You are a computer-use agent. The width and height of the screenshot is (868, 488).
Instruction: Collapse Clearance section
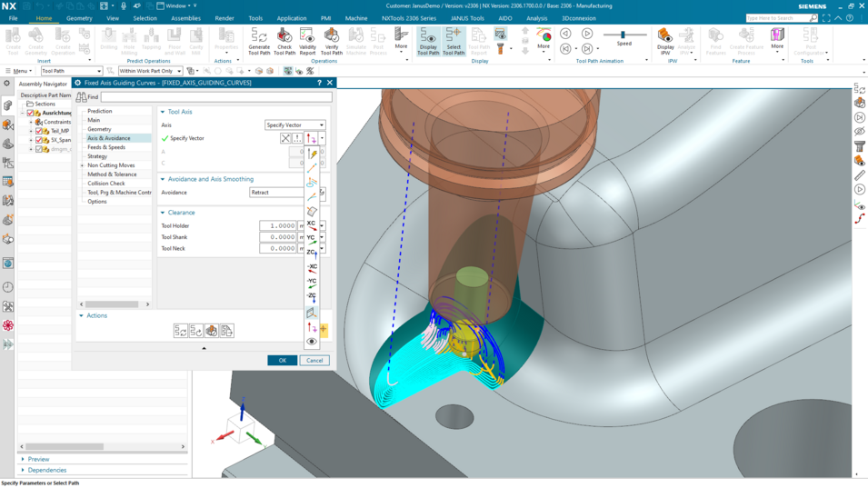[x=163, y=213]
